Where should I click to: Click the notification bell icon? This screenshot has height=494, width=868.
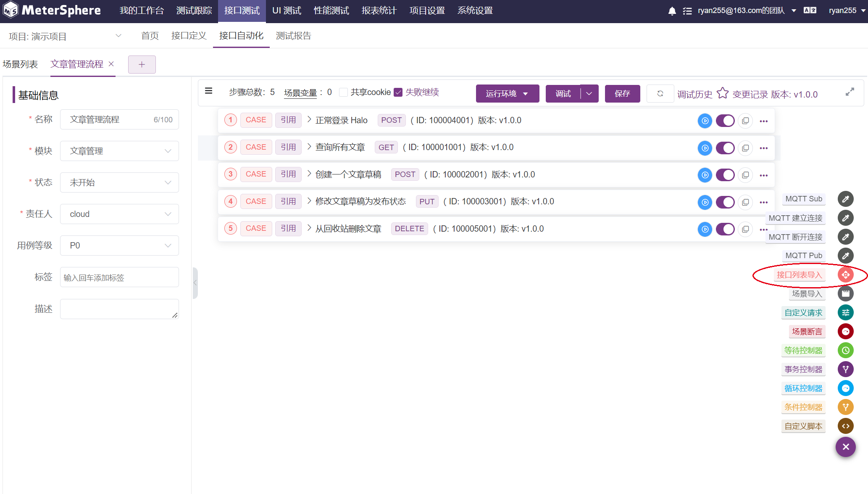click(672, 11)
